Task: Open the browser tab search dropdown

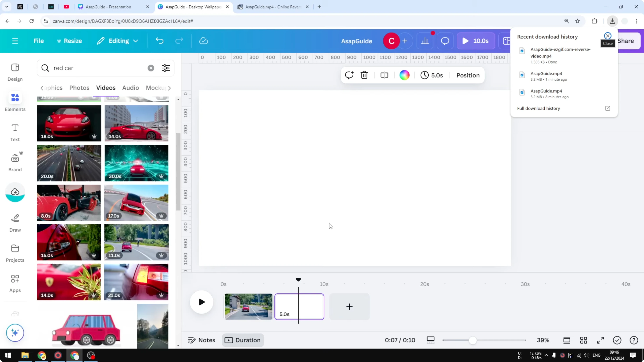Action: pyautogui.click(x=7, y=7)
